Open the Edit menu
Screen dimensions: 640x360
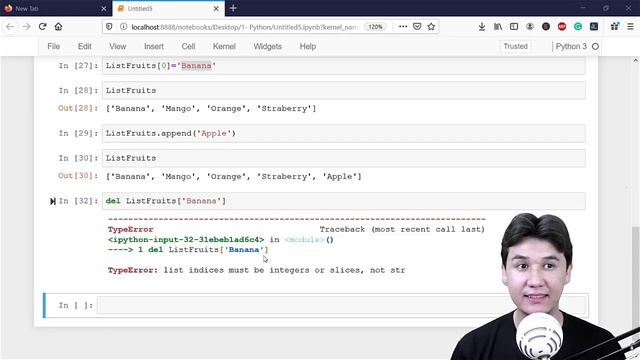[x=84, y=47]
